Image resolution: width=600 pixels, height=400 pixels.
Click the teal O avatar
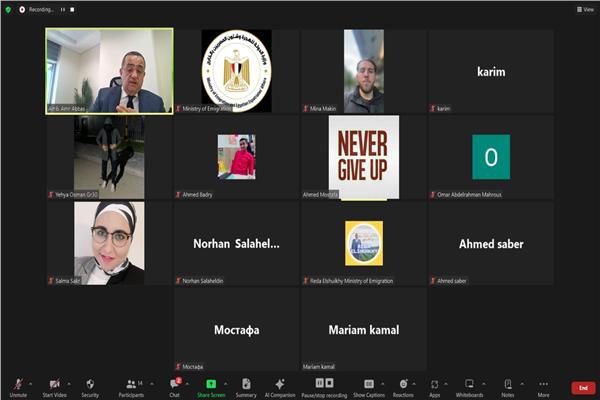(491, 157)
